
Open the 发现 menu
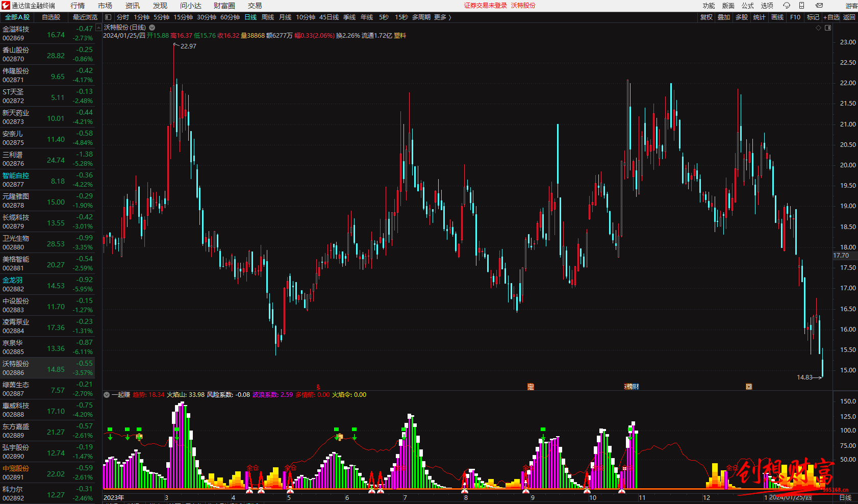(160, 6)
